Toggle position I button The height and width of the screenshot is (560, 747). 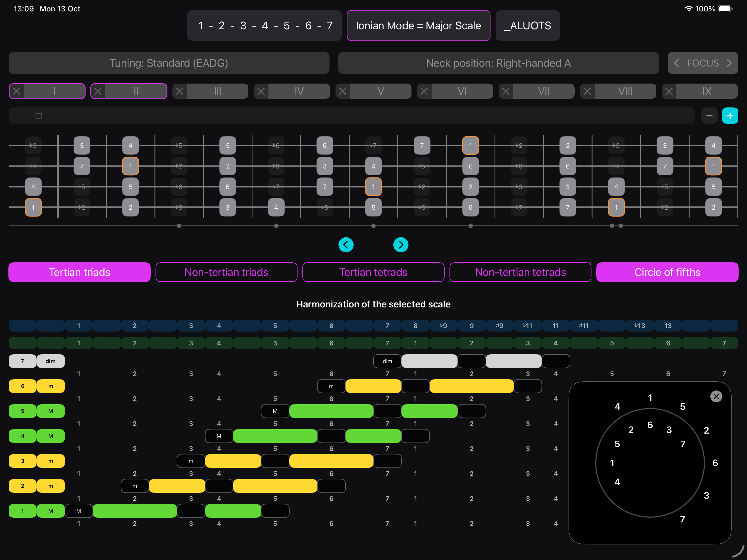(54, 91)
